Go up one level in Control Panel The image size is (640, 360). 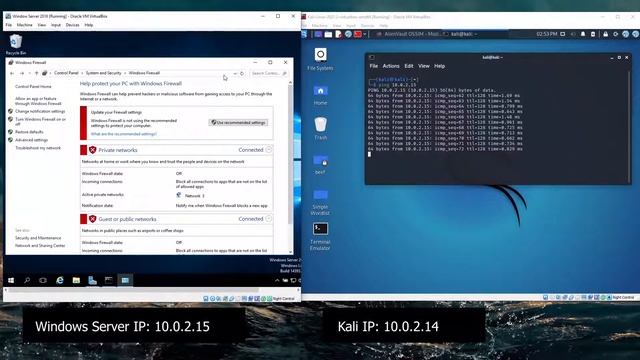tap(36, 73)
